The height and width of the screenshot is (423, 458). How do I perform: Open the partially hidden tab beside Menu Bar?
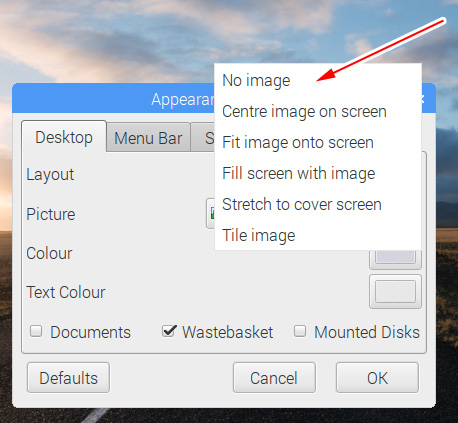(203, 138)
